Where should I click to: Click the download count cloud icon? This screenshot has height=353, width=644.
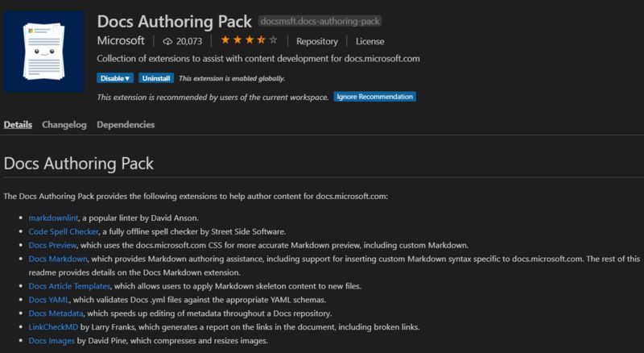(x=167, y=41)
